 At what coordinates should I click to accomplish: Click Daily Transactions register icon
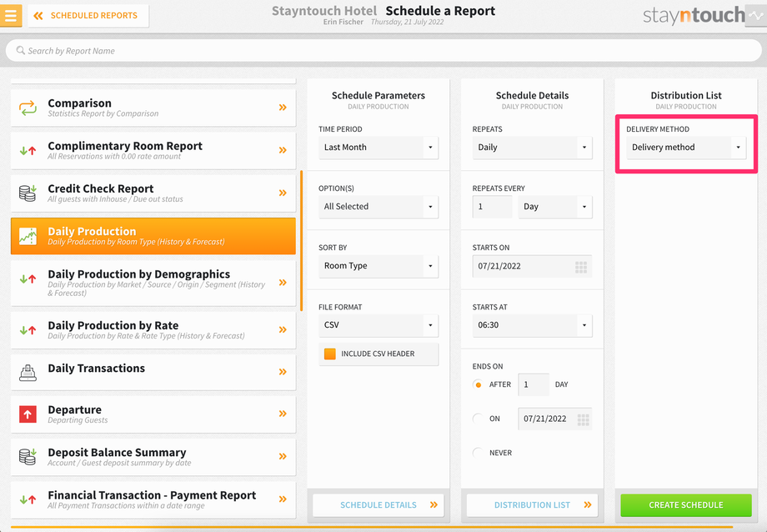tap(28, 373)
